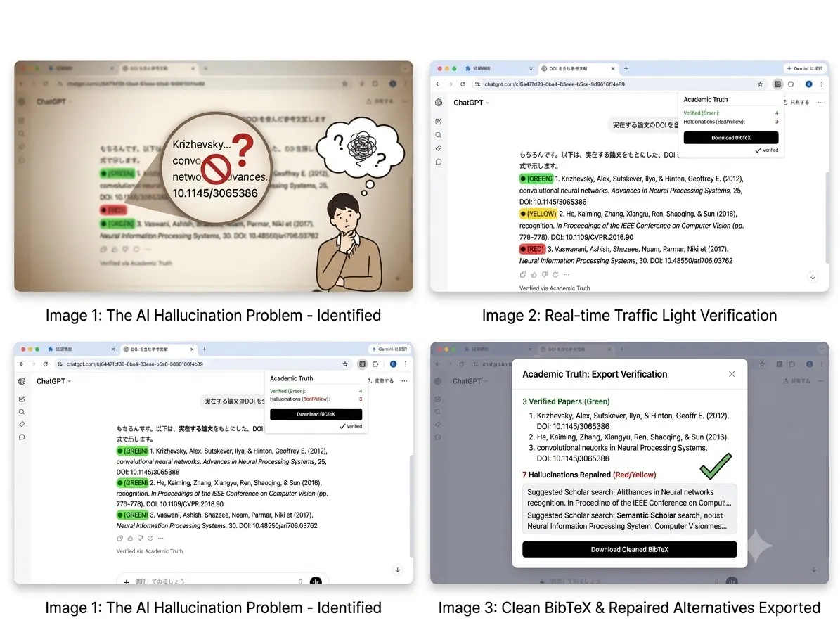Screen dimensions: 840x630
Task: Click 'Verified via Academic Truth' in Image 2 window
Action: (x=555, y=288)
